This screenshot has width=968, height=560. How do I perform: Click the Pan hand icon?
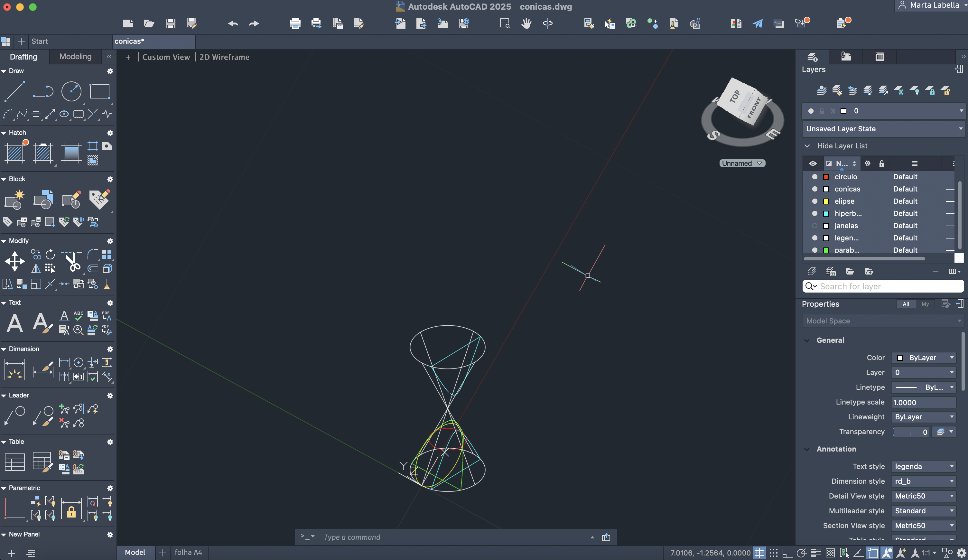[x=526, y=24]
